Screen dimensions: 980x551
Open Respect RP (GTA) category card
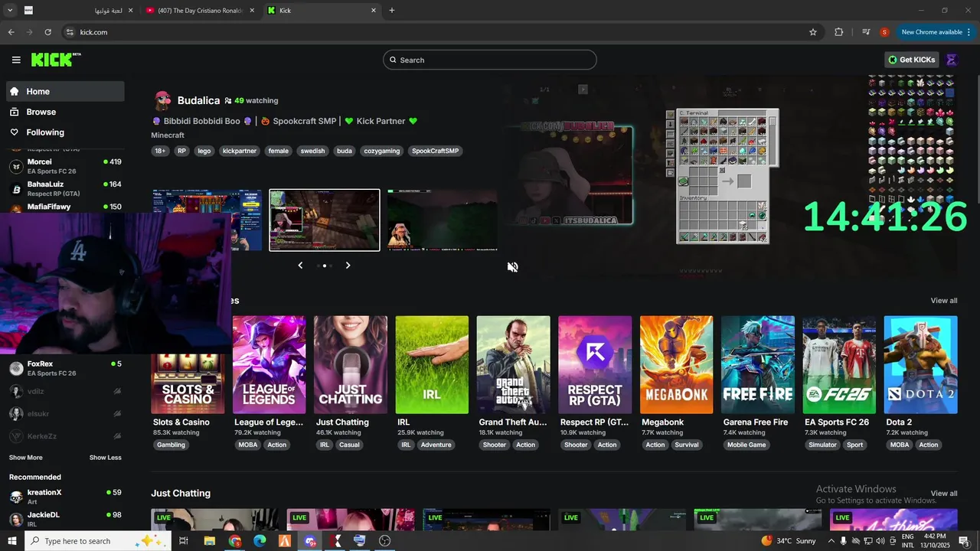point(595,365)
